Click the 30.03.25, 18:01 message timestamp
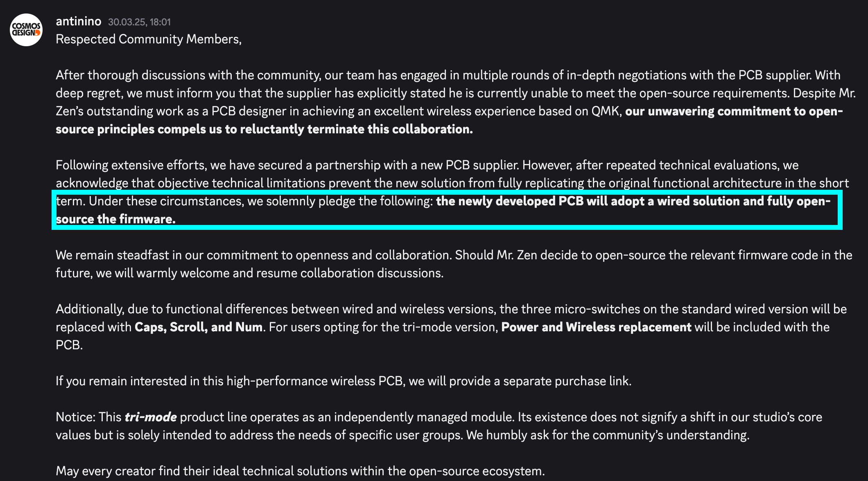 pos(139,22)
